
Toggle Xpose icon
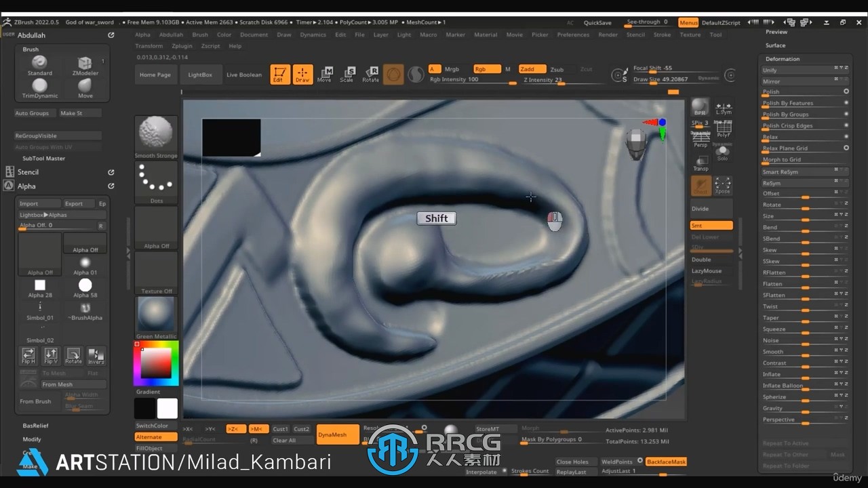(723, 186)
